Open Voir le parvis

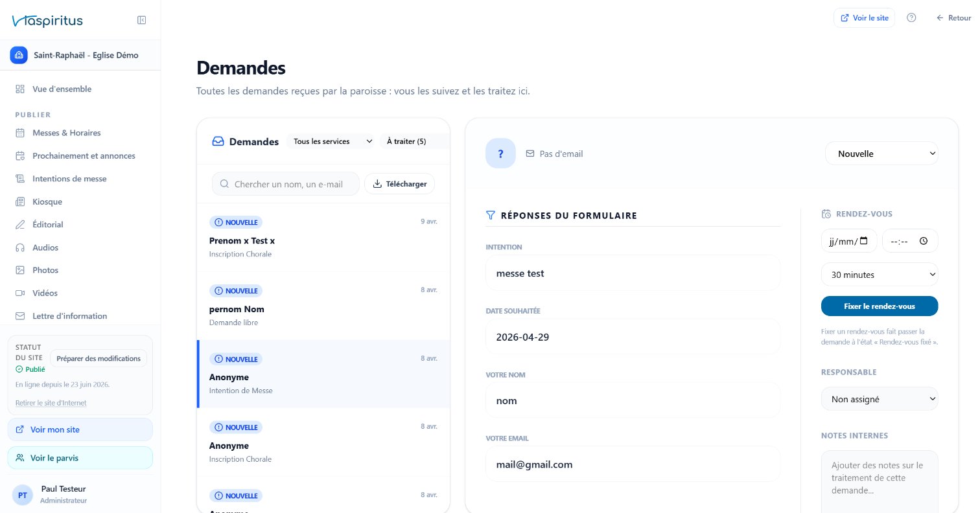[x=80, y=458]
